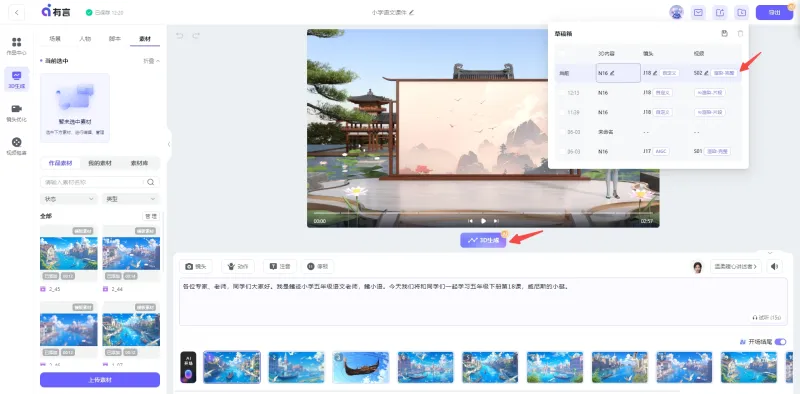Skip to next clip in preview

click(496, 221)
